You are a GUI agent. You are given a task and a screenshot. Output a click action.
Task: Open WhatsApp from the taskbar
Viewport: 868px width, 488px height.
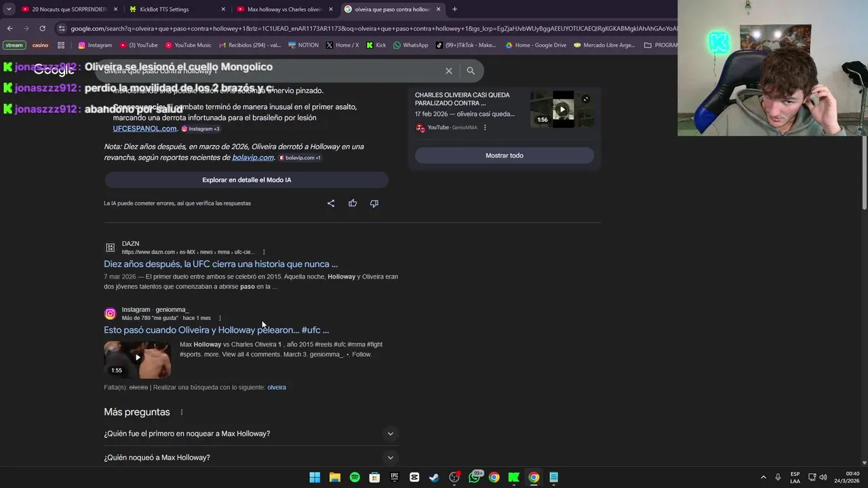pos(475,477)
